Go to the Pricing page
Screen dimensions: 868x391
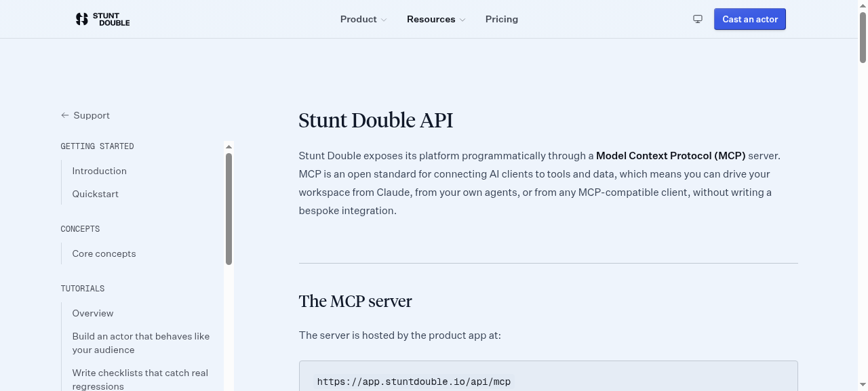502,19
